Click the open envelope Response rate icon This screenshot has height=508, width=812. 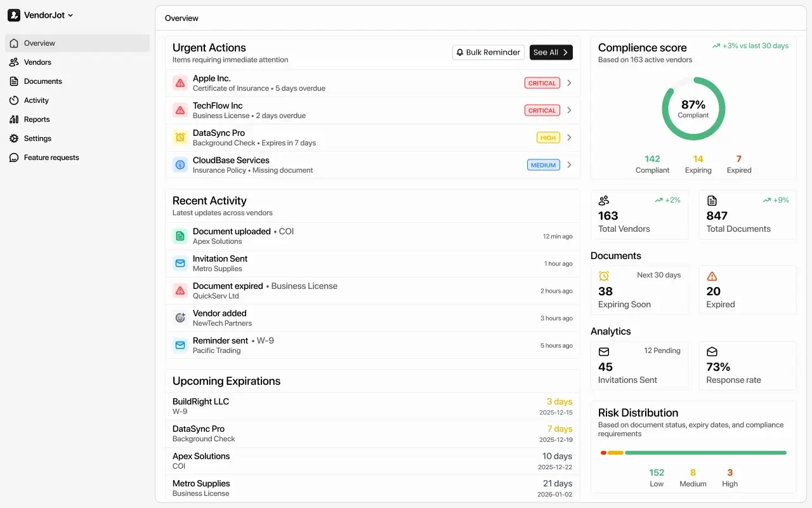[712, 352]
